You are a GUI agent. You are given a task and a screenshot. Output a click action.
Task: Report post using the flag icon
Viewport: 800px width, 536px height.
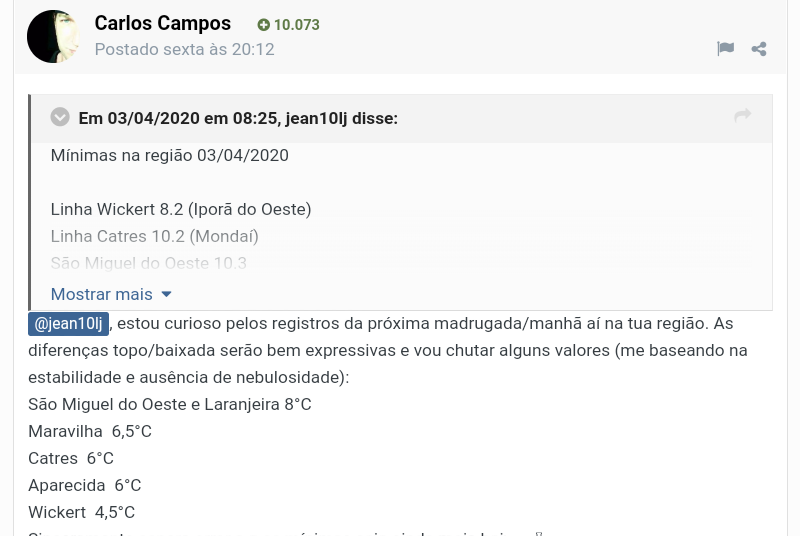[726, 48]
